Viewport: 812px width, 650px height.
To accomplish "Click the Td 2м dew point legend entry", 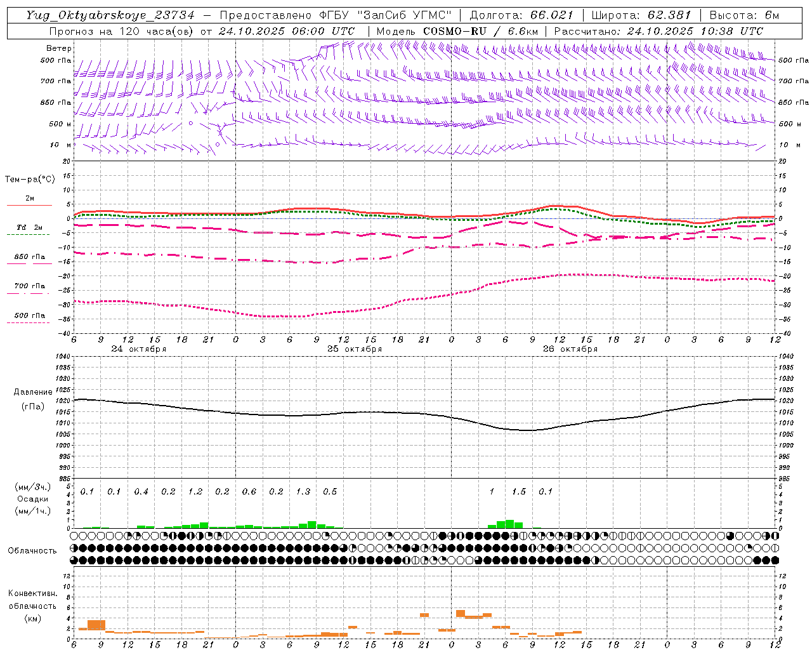I will point(29,227).
